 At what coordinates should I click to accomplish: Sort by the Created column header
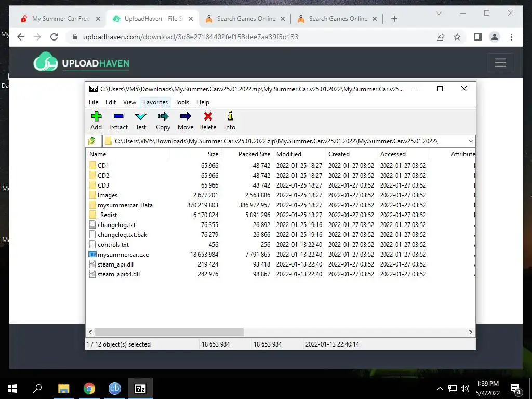click(x=351, y=154)
